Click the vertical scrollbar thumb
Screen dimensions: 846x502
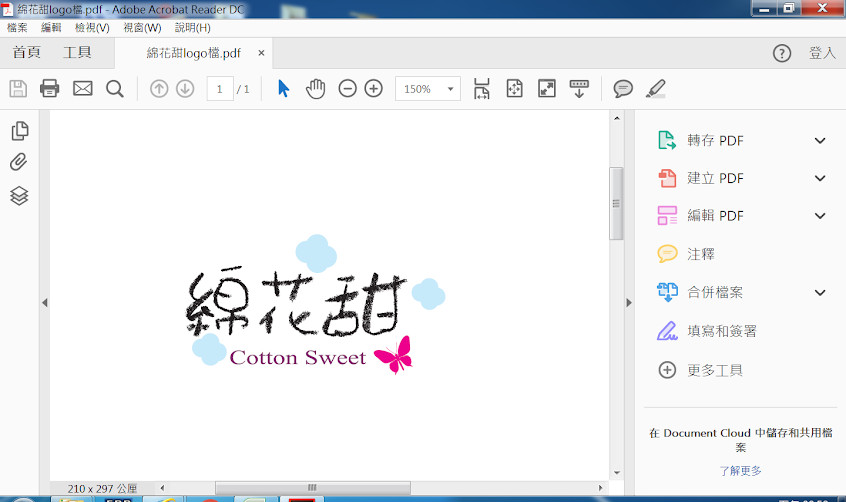[x=616, y=203]
